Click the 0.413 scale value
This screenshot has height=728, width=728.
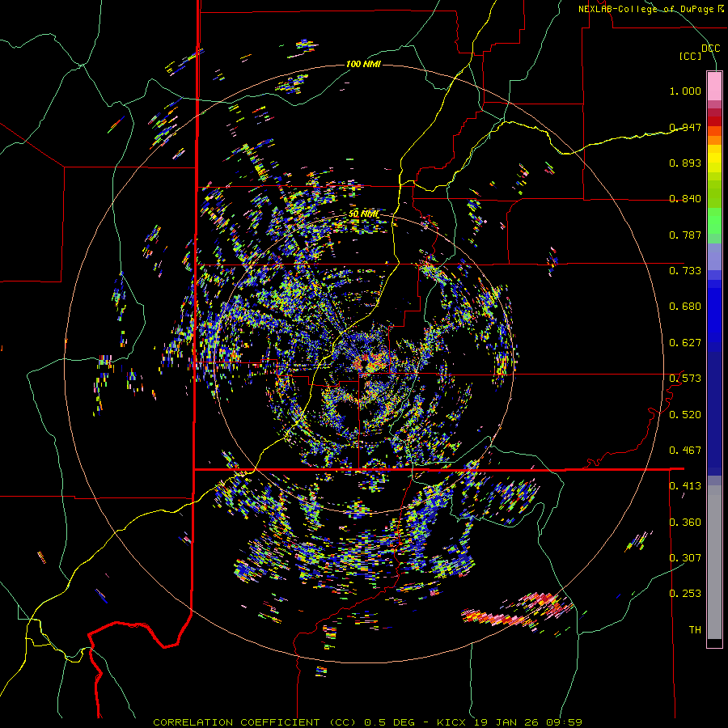point(685,486)
